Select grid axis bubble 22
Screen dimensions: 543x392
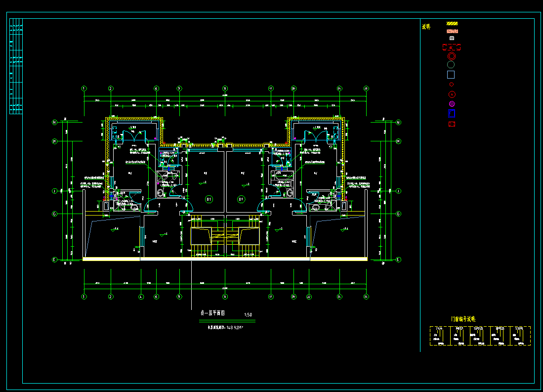pos(309,297)
